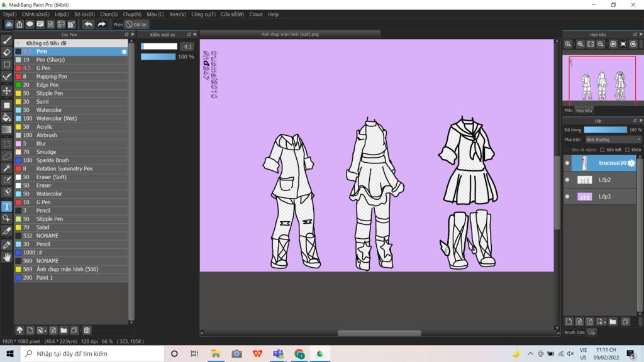The width and height of the screenshot is (644, 362).
Task: Enable the Xén bớt clipping checkbox
Action: point(602,150)
